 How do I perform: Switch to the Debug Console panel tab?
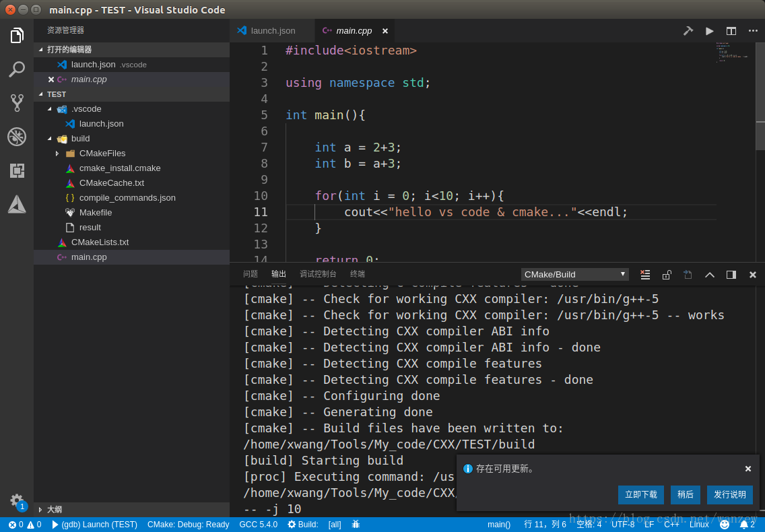(x=318, y=274)
